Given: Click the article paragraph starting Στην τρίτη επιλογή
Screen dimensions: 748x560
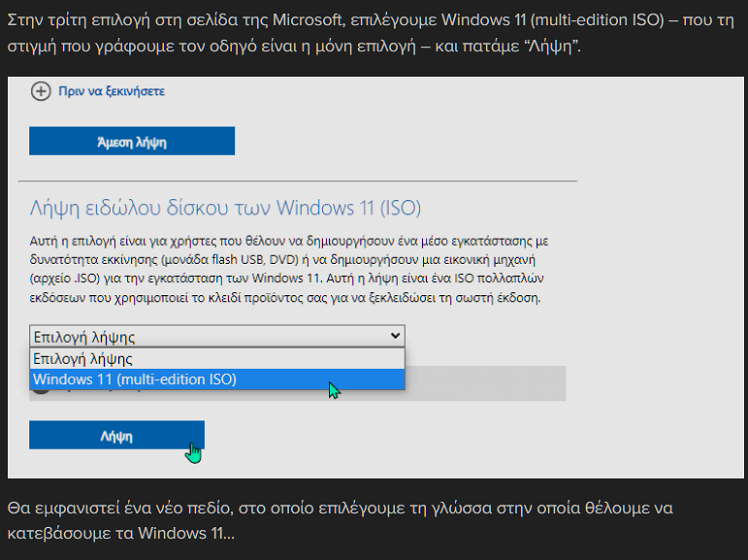Looking at the screenshot, I should pyautogui.click(x=371, y=33).
